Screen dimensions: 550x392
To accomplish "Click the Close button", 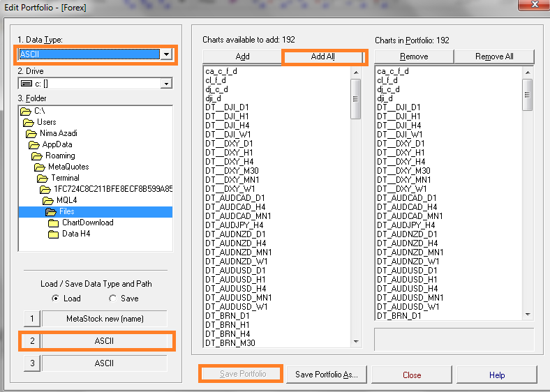I will point(412,375).
